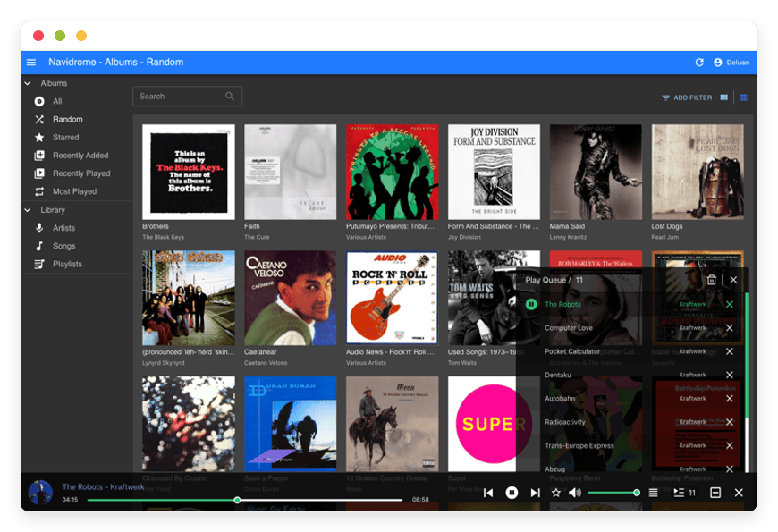Open the Putumayo Presents tribute album cover
The image size is (778, 532).
tap(392, 172)
